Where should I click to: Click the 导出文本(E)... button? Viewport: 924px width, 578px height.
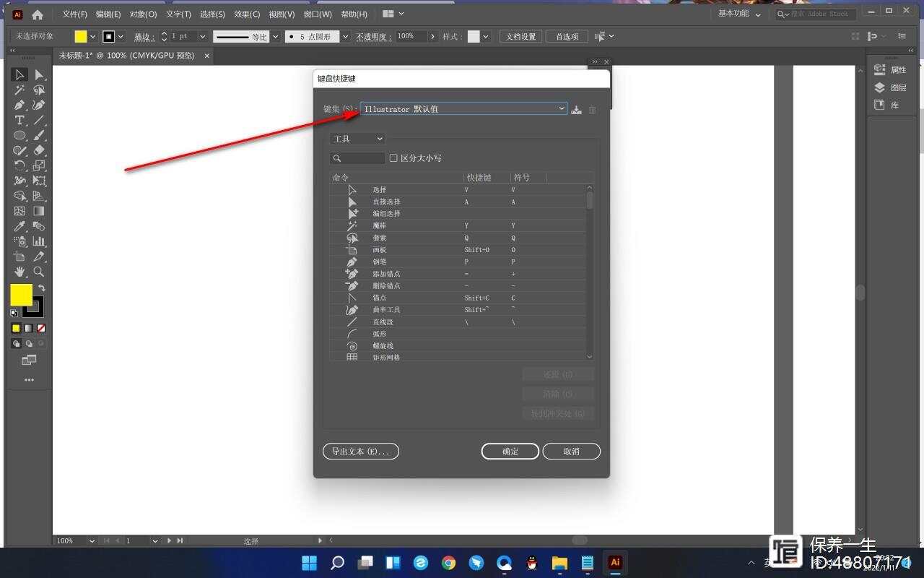tap(361, 451)
